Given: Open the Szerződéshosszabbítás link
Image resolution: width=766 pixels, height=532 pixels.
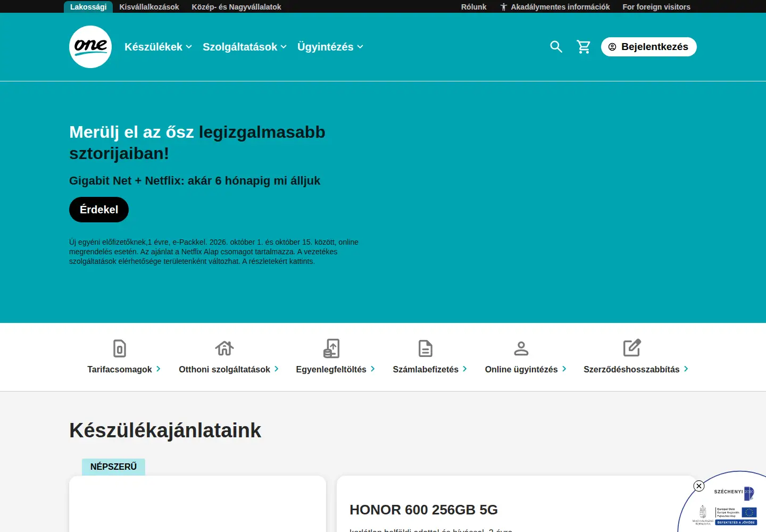Looking at the screenshot, I should tap(636, 369).
